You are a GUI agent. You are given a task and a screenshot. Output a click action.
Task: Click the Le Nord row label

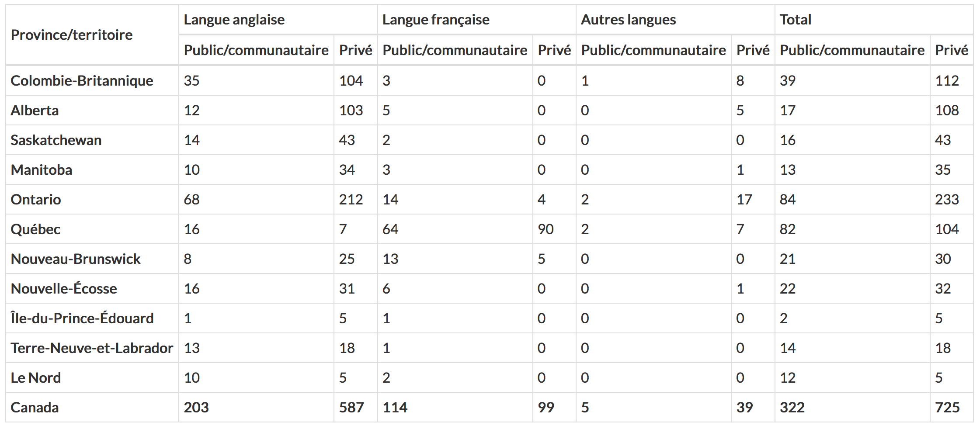click(36, 378)
